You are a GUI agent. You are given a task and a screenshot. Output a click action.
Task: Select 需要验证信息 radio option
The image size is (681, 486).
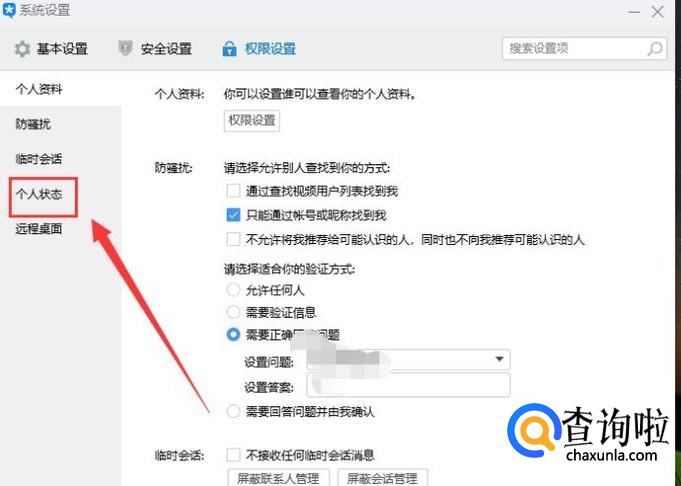(233, 312)
